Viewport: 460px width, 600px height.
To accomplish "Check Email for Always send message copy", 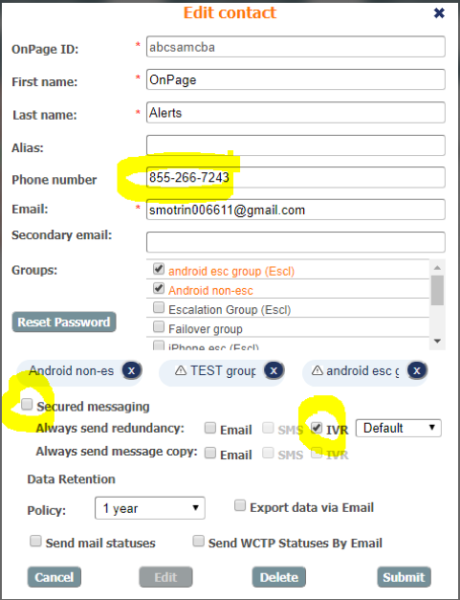I will click(x=210, y=453).
